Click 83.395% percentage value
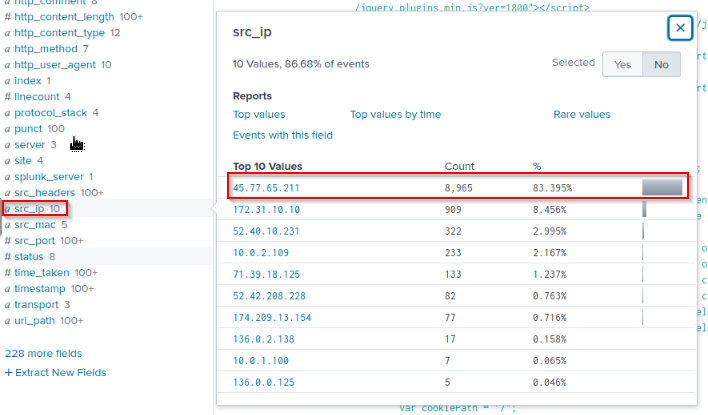708x415 pixels. pos(552,188)
